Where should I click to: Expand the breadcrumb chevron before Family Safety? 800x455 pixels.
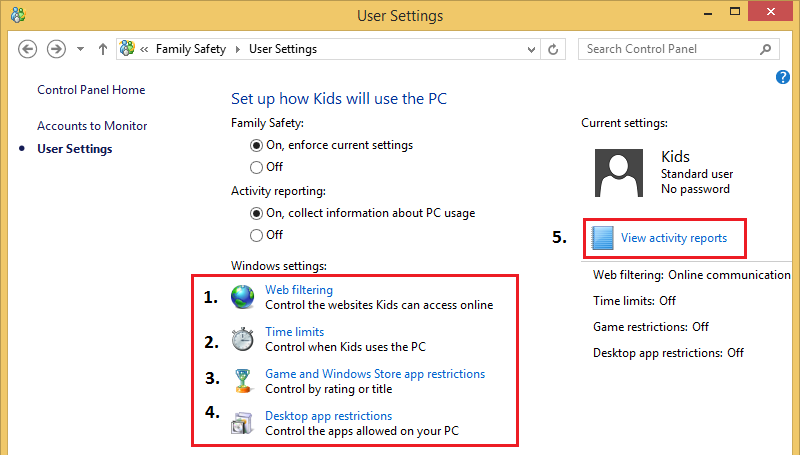pos(146,49)
